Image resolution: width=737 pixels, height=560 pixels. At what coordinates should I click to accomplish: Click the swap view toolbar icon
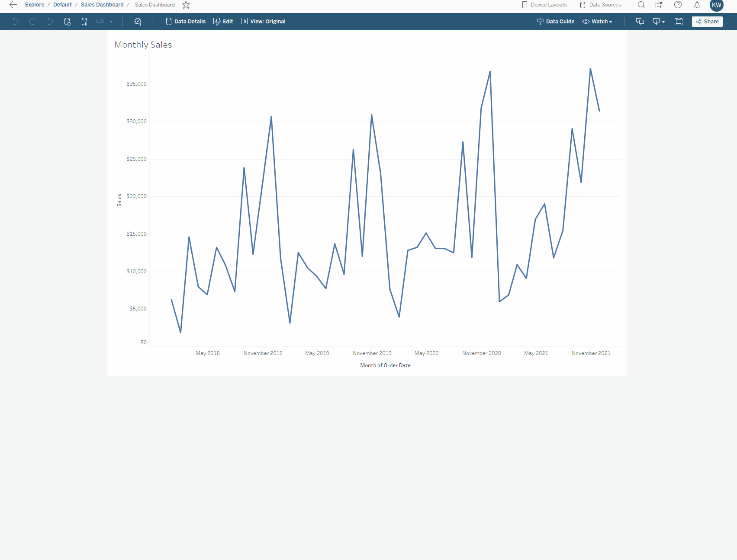point(100,21)
